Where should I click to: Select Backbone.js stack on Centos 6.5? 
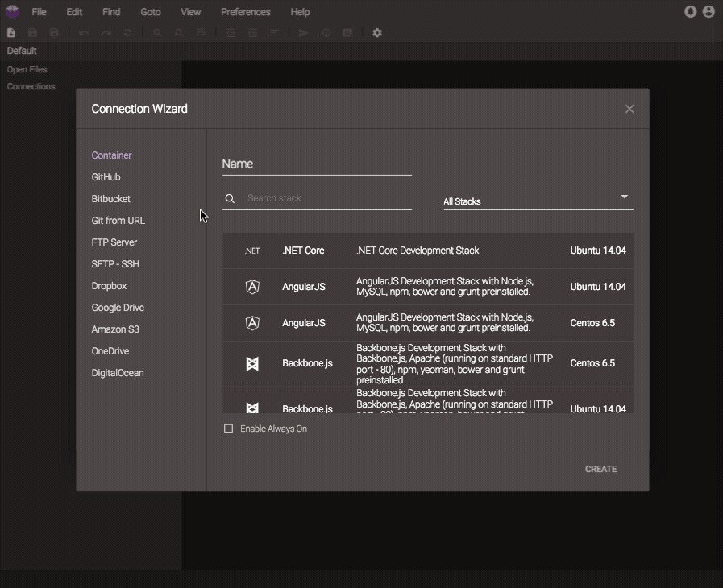point(428,364)
